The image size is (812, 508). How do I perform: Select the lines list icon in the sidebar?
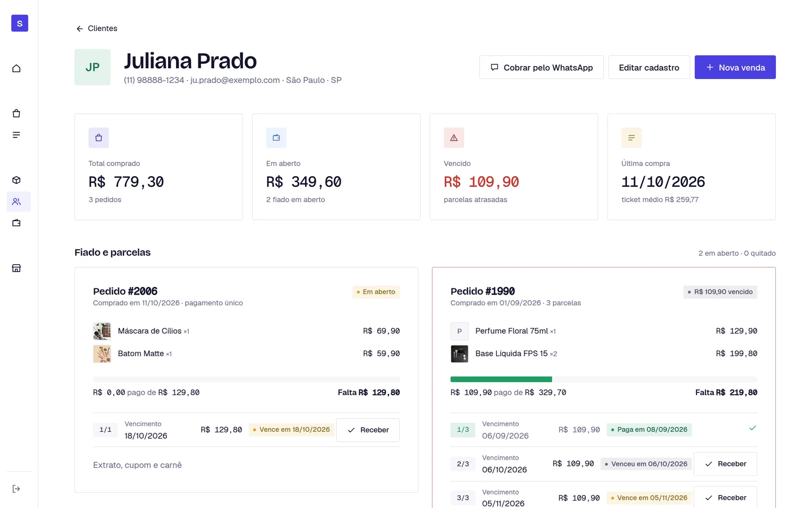tap(16, 135)
